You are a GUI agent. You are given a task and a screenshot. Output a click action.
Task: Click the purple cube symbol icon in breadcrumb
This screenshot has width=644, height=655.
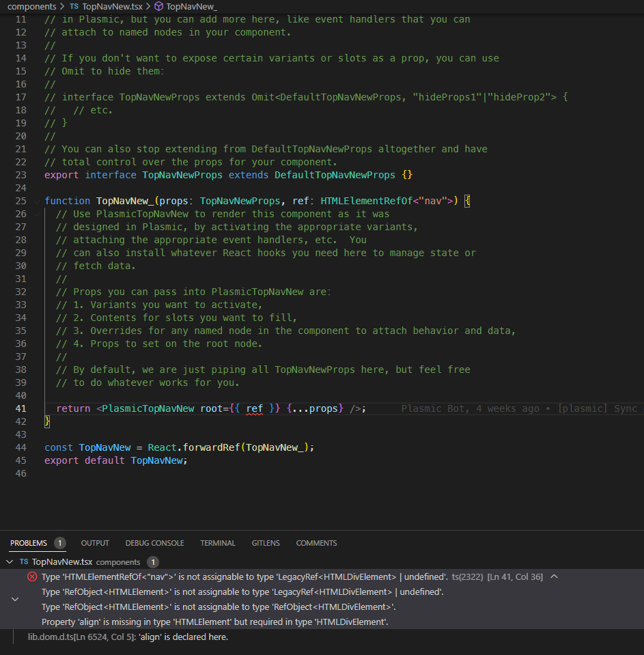158,6
